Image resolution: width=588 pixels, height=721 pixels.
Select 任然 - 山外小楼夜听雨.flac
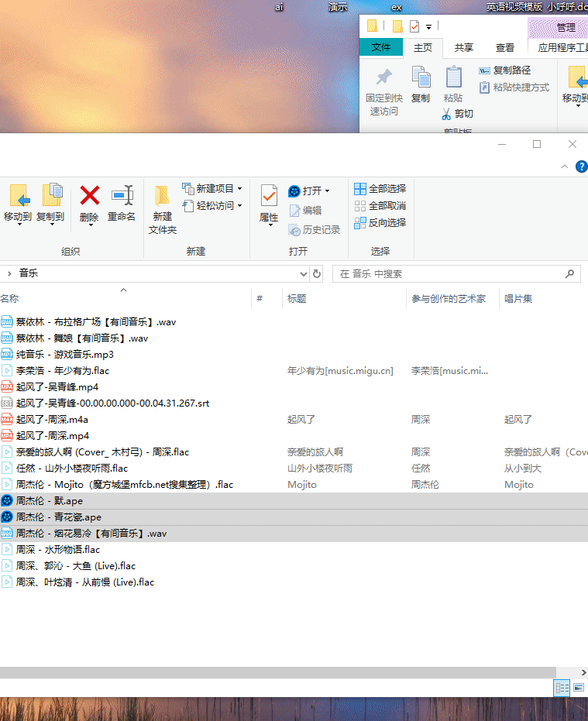(x=72, y=468)
